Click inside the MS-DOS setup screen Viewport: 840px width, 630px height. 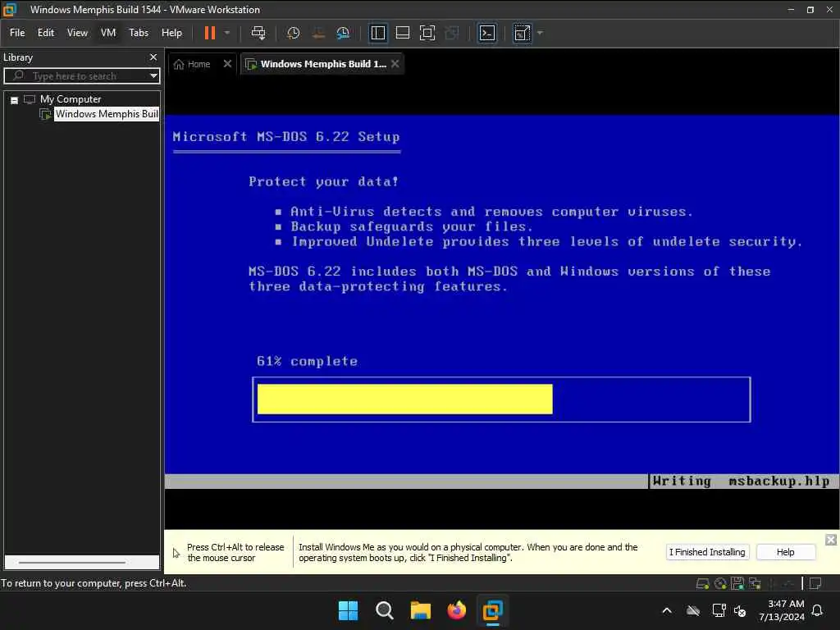click(502, 302)
